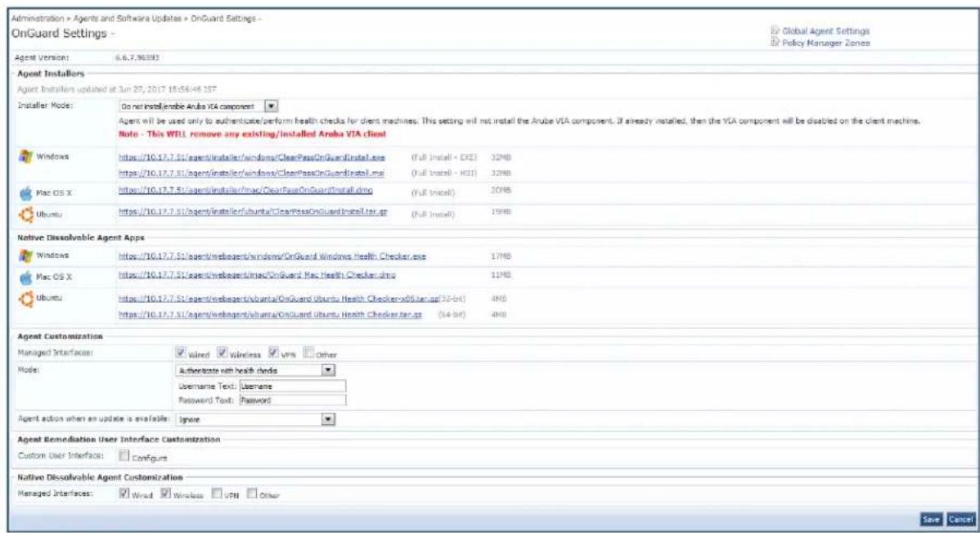Toggle Wireless checkbox in Agent Customization
Screen dimensions: 980x533
tap(222, 353)
